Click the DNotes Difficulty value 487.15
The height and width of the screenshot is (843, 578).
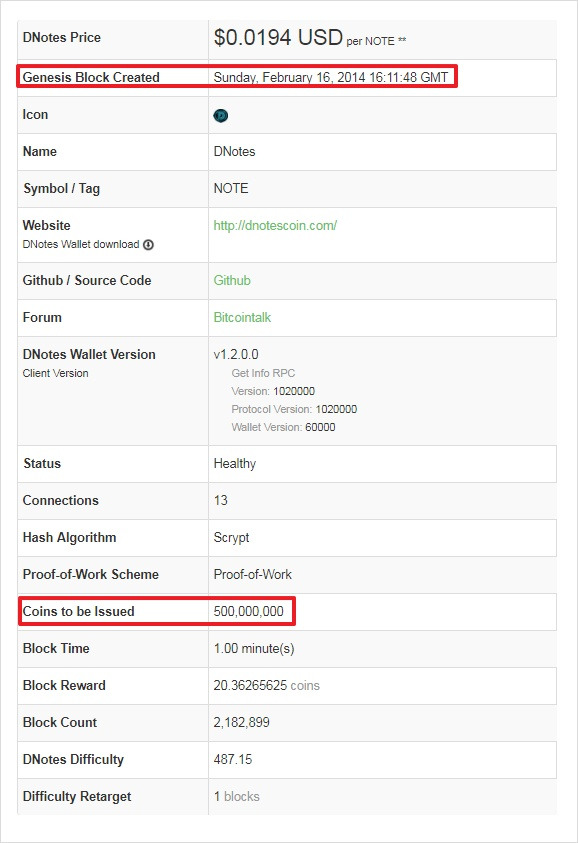[x=233, y=759]
